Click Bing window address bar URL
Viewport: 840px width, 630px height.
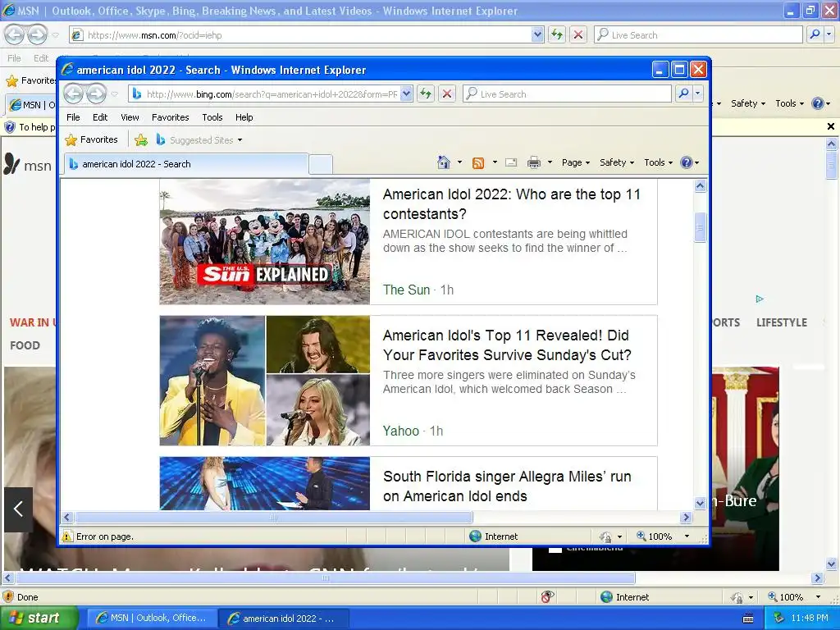272,94
